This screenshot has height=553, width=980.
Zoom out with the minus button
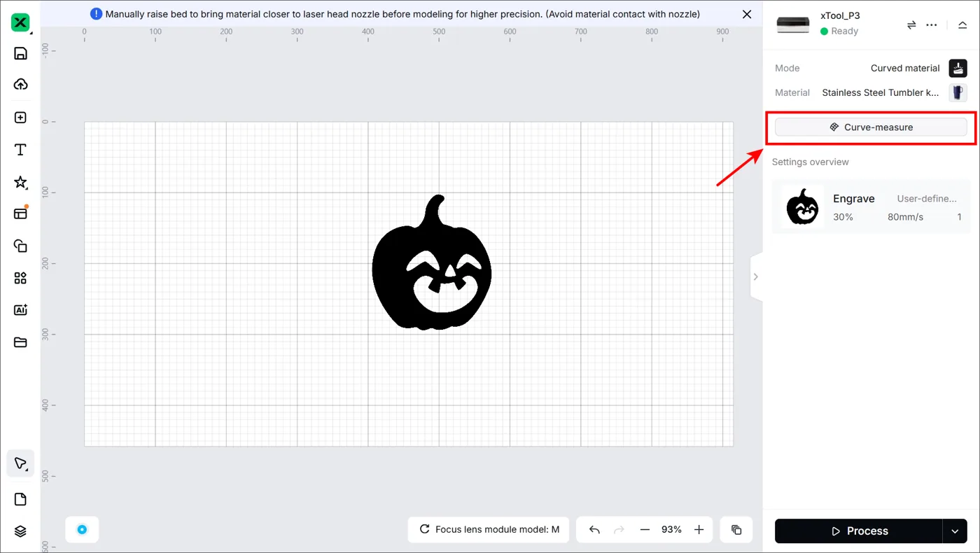pos(645,530)
